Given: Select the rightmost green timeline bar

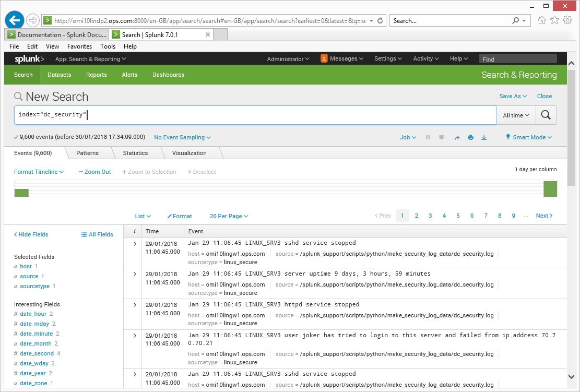Looking at the screenshot, I should pos(550,189).
